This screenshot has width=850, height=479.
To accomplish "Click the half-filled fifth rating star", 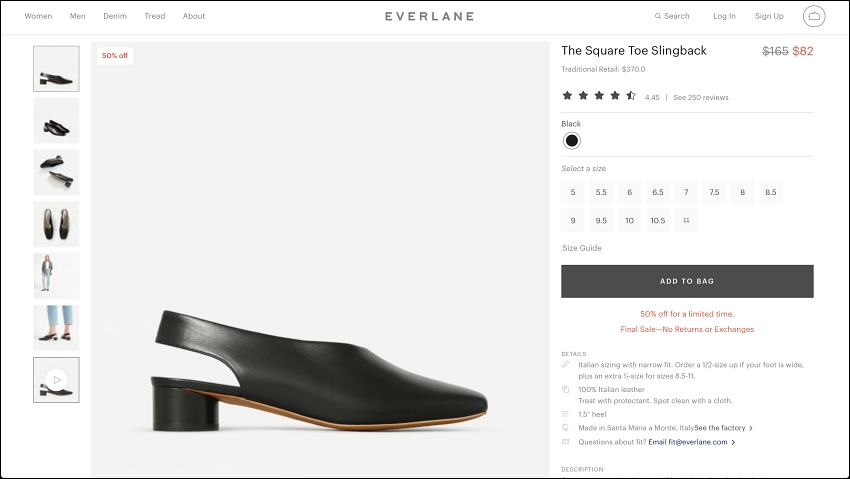I will click(630, 96).
